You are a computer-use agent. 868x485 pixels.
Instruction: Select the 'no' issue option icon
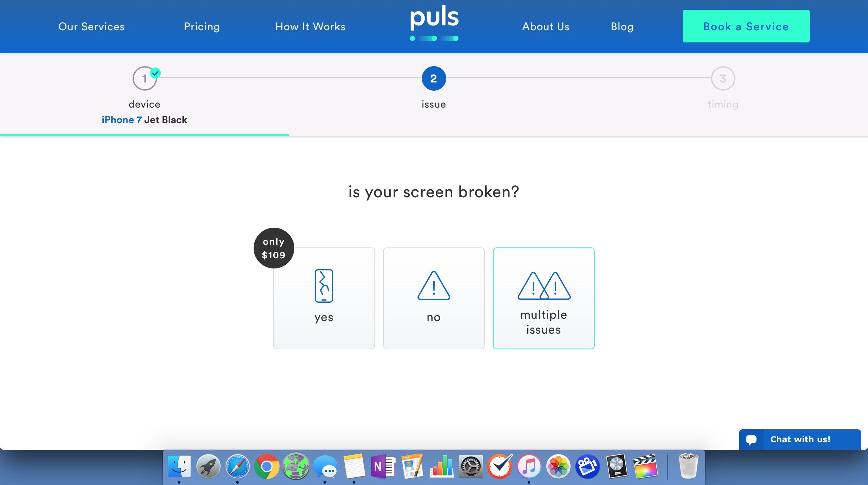point(433,287)
